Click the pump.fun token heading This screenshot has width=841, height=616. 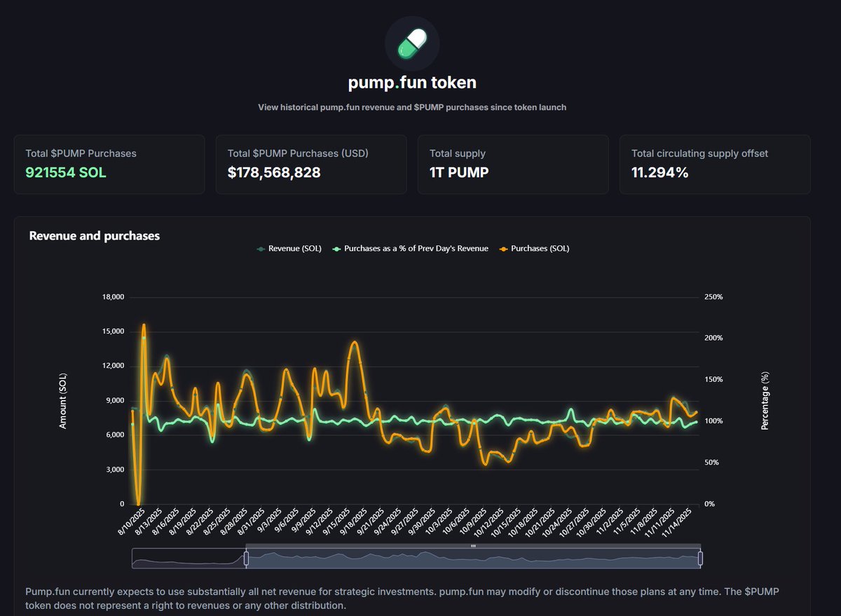[412, 83]
